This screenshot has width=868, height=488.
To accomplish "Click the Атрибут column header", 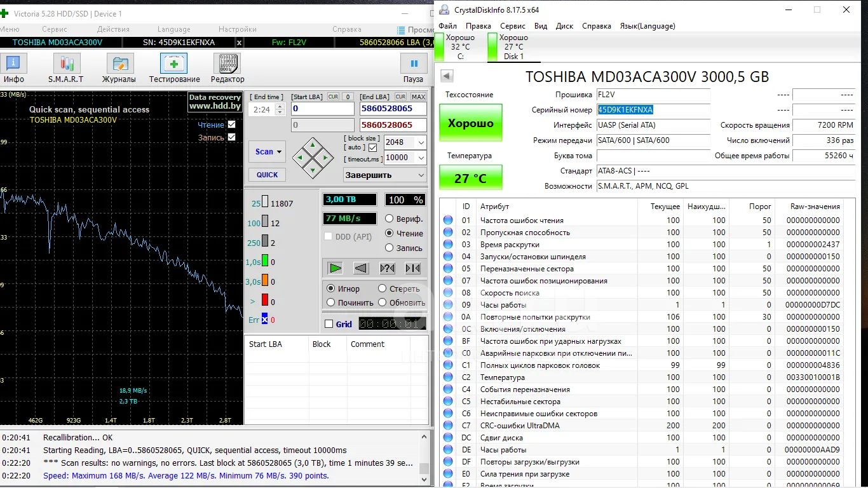I will pos(557,207).
